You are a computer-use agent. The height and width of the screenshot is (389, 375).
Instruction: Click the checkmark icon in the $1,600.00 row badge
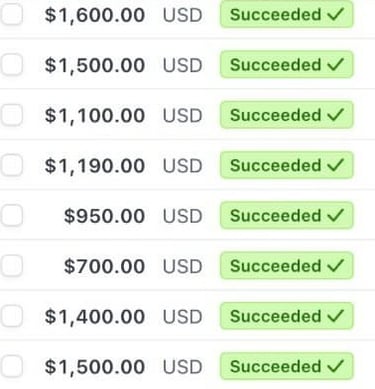tap(335, 14)
